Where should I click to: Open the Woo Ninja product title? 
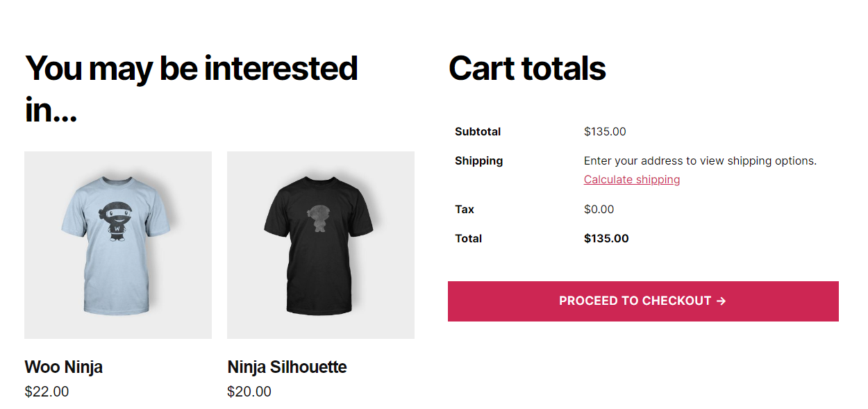point(64,367)
